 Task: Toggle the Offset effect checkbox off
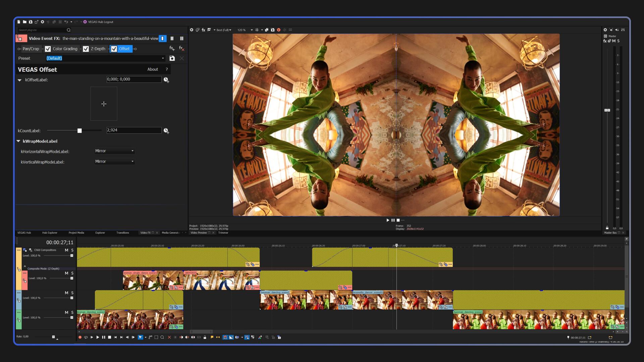114,49
